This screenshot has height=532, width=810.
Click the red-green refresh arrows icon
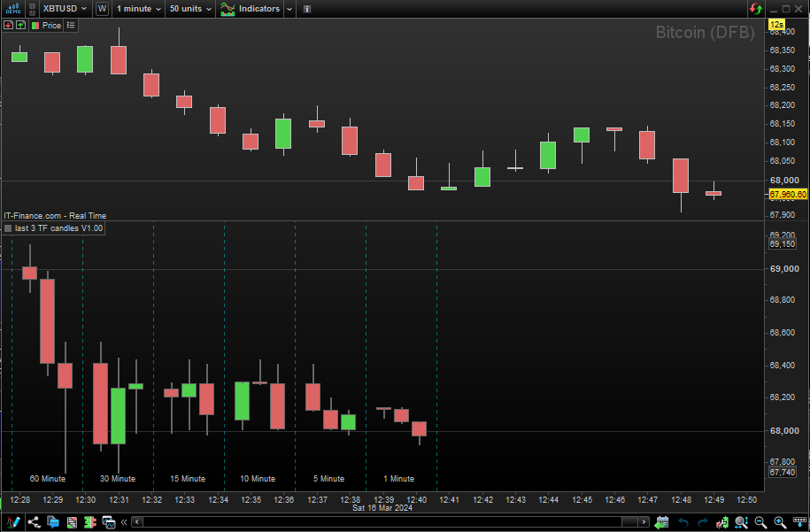point(756,9)
